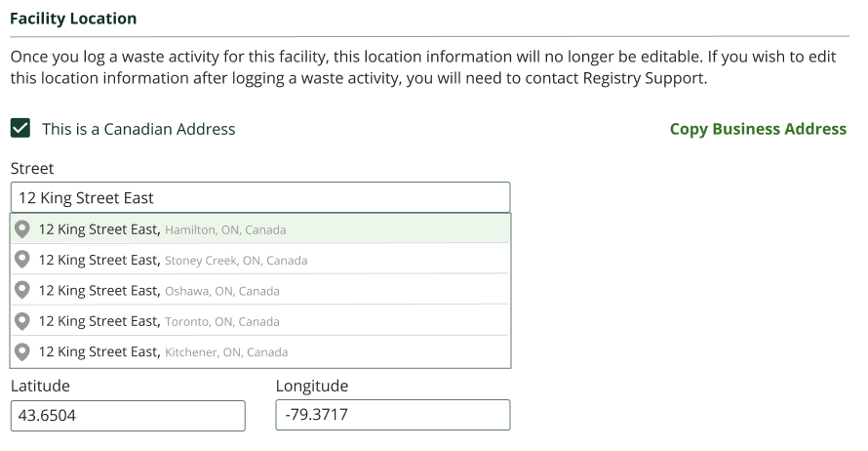
Task: Click into the Latitude field showing 43.6504
Action: pyautogui.click(x=128, y=416)
